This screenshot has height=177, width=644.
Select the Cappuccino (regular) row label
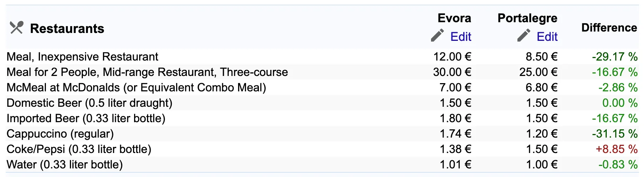[x=60, y=134]
